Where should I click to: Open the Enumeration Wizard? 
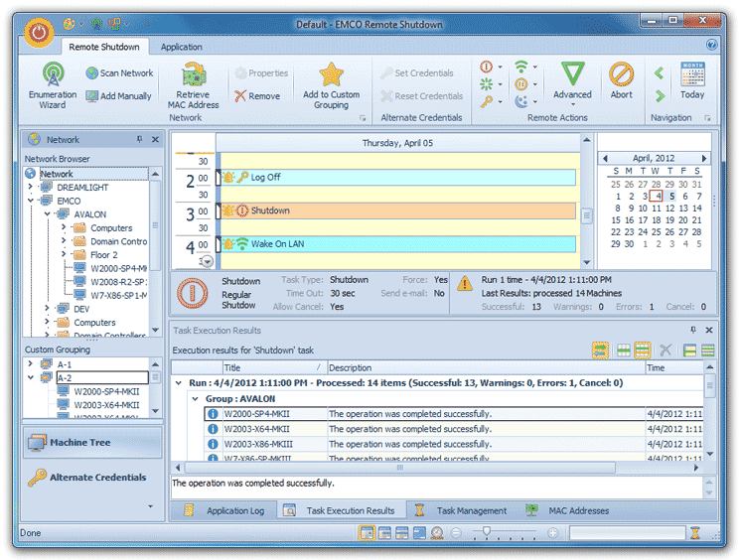click(52, 75)
